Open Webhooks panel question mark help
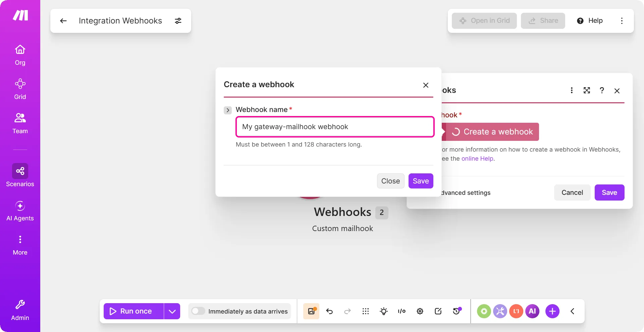The image size is (644, 332). click(602, 91)
